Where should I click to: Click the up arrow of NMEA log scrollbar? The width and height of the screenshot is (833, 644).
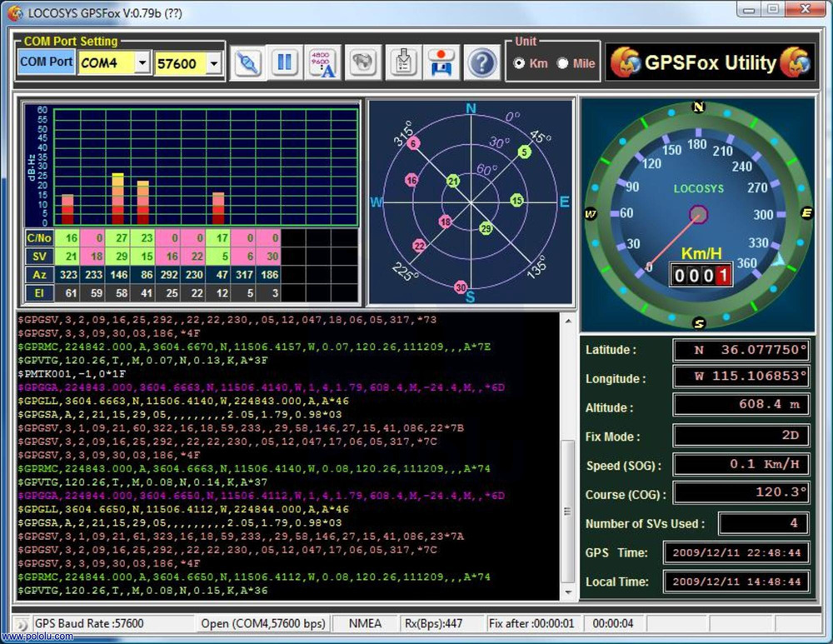tap(568, 321)
